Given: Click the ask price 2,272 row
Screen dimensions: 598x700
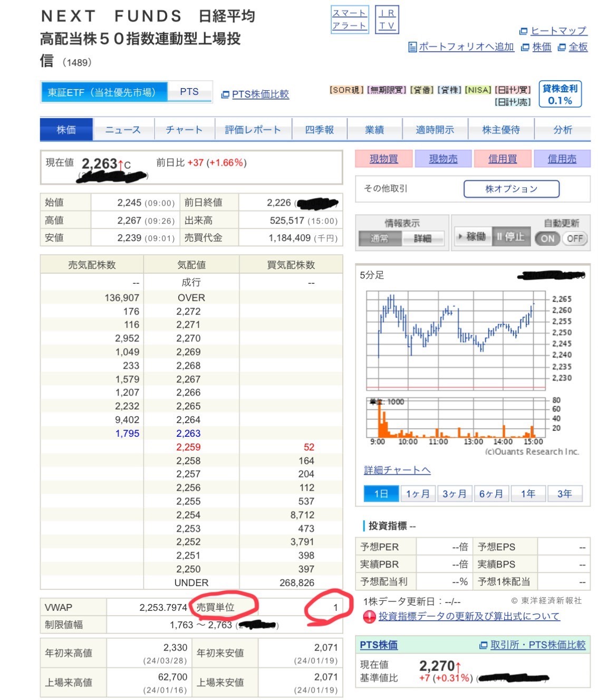Looking at the screenshot, I should point(191,312).
